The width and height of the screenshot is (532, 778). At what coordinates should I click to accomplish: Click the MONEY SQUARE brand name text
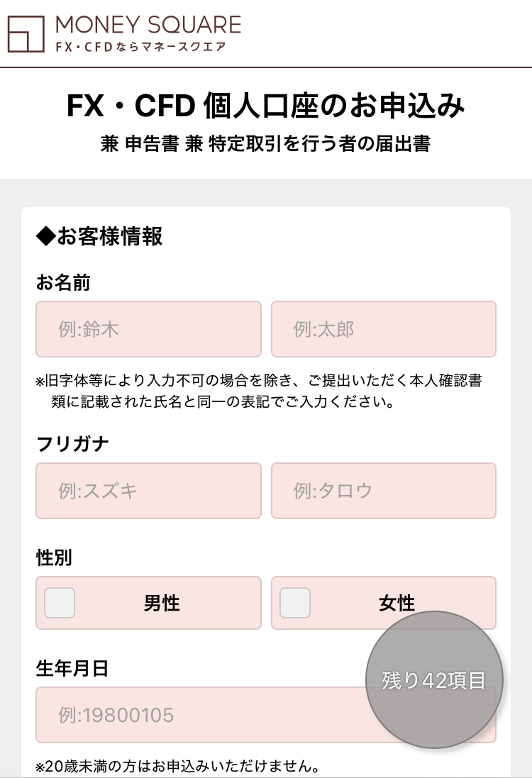click(148, 26)
